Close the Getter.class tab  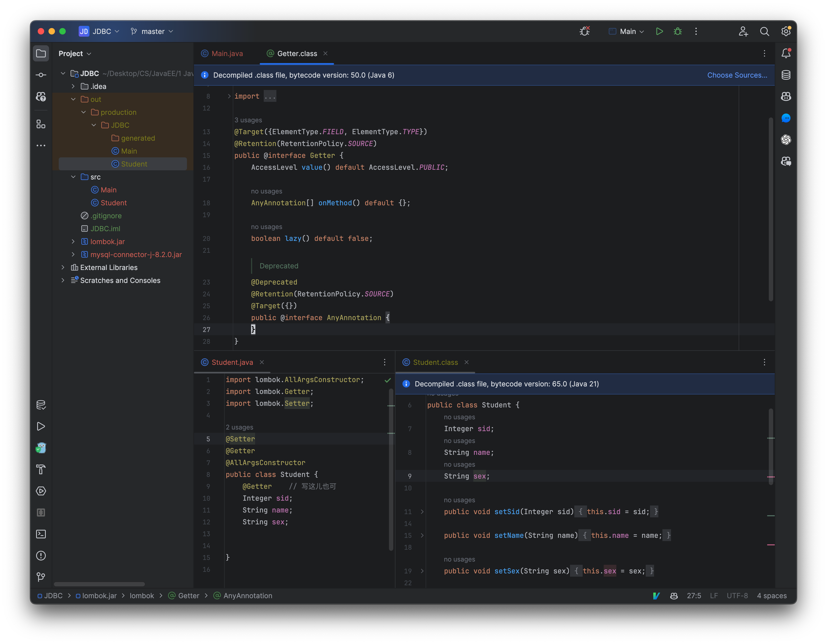(x=325, y=54)
